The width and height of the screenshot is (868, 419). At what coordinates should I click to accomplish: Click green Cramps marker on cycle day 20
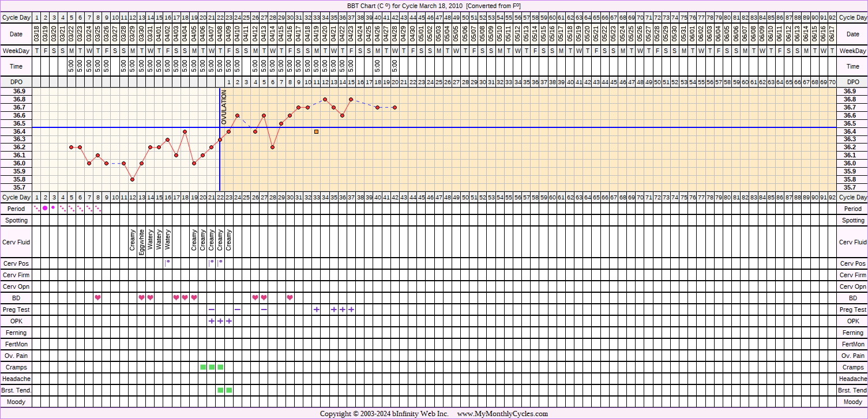[203, 367]
